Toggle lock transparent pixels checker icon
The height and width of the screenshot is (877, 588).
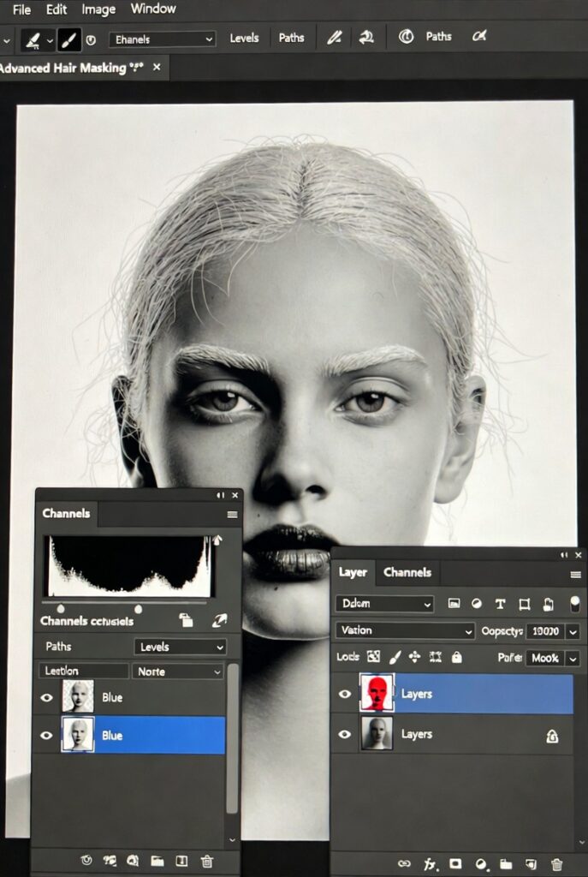pos(373,657)
